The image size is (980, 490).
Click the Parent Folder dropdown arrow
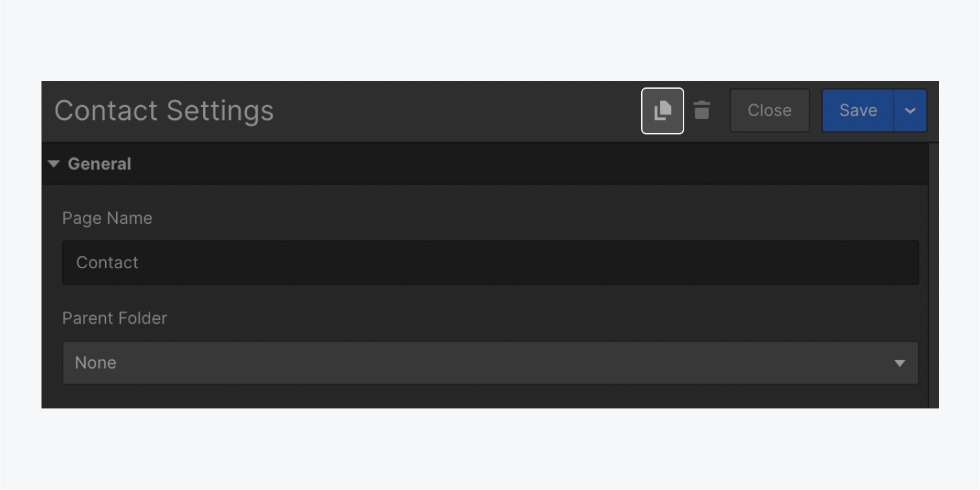900,363
